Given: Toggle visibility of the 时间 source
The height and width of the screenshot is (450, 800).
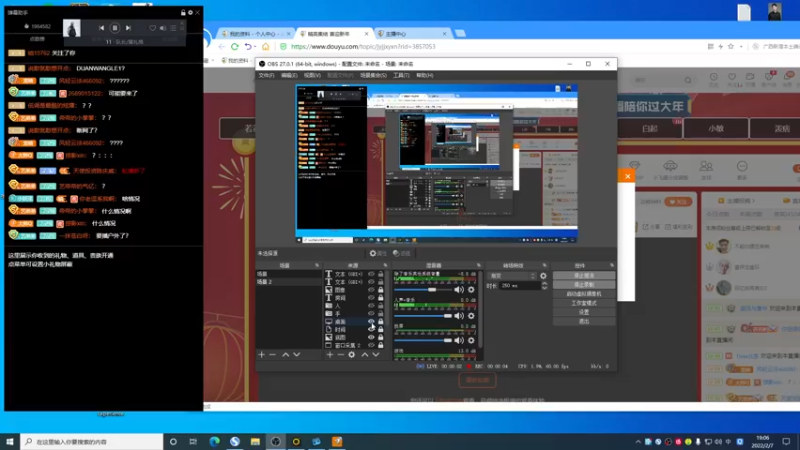Looking at the screenshot, I should [x=371, y=330].
